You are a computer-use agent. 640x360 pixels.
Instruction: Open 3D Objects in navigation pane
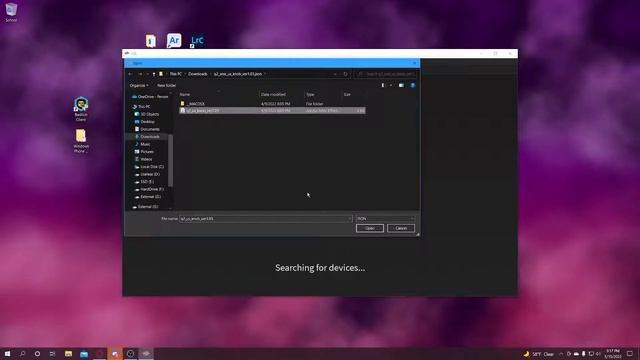click(147, 114)
